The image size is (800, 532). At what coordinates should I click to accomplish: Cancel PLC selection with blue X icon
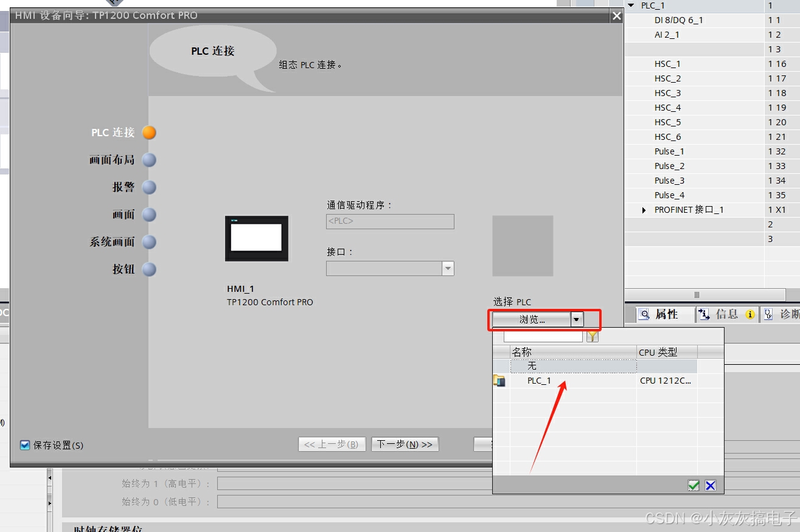[x=711, y=485]
